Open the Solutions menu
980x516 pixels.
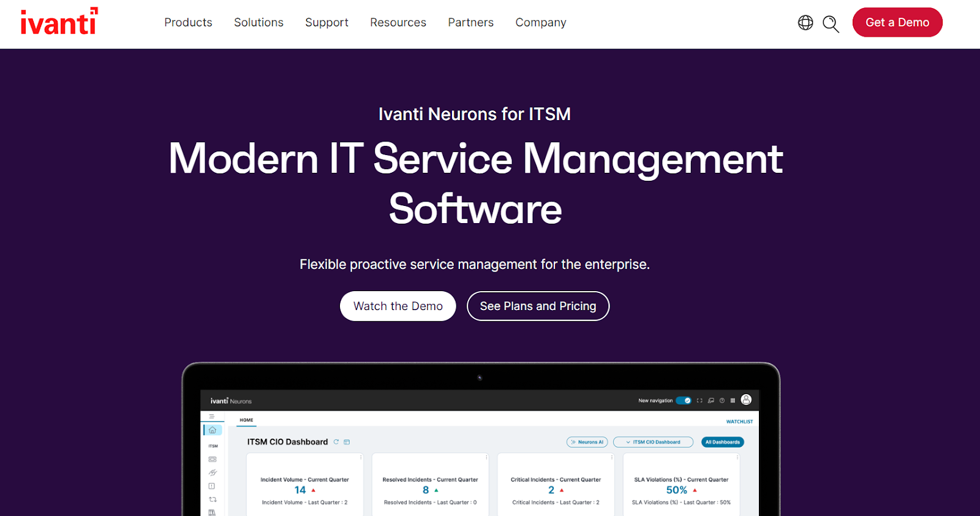coord(258,23)
